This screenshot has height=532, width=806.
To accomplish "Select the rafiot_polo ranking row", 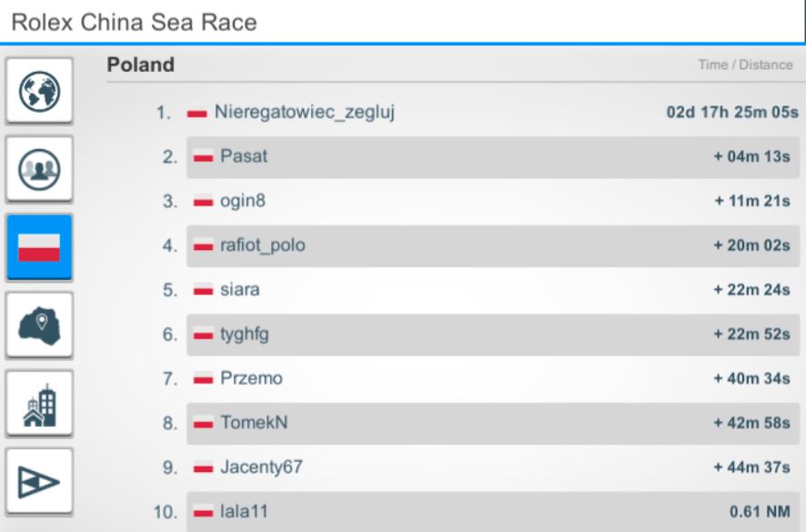I will 491,246.
